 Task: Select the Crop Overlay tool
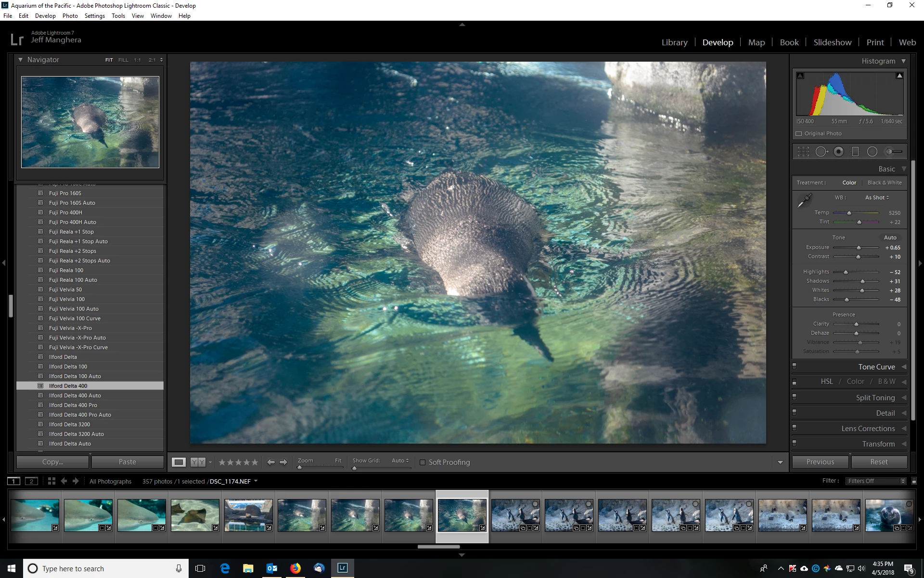click(x=803, y=152)
